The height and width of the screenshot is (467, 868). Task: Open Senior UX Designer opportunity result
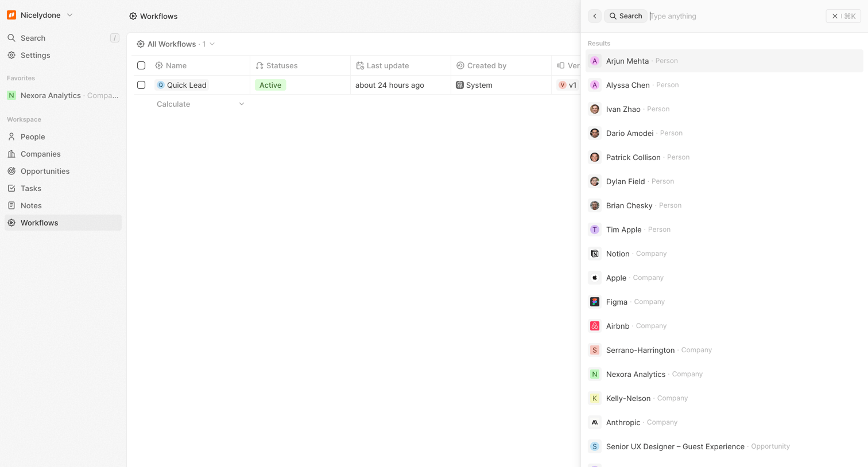[x=724, y=446]
